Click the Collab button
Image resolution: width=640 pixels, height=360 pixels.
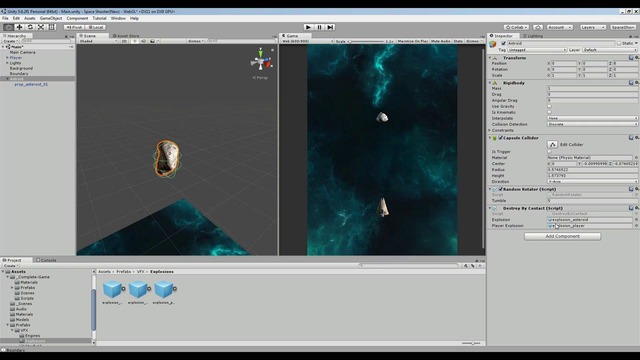(x=516, y=27)
